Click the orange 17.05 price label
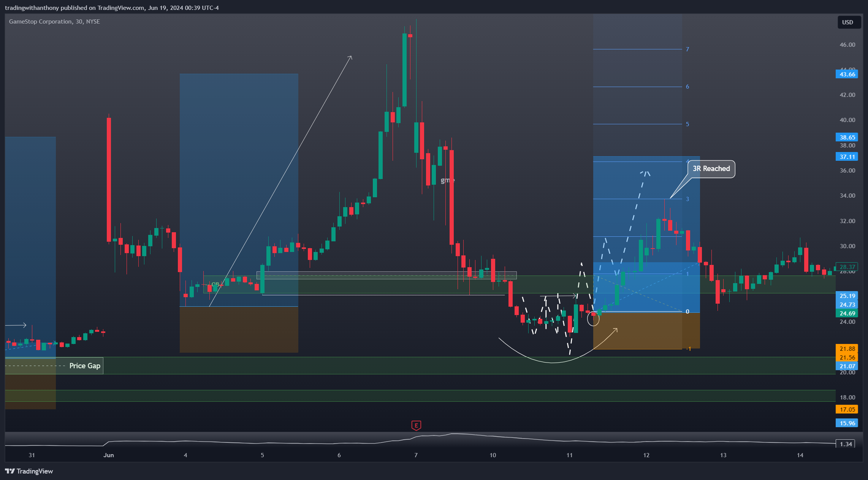This screenshot has height=480, width=868. click(x=847, y=409)
